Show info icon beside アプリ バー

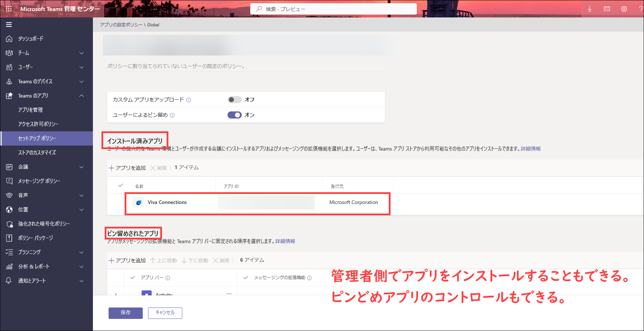[168, 278]
